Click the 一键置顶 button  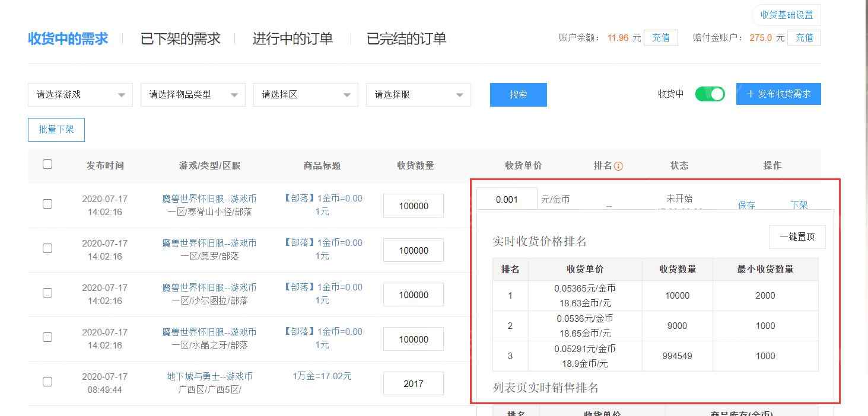point(797,237)
